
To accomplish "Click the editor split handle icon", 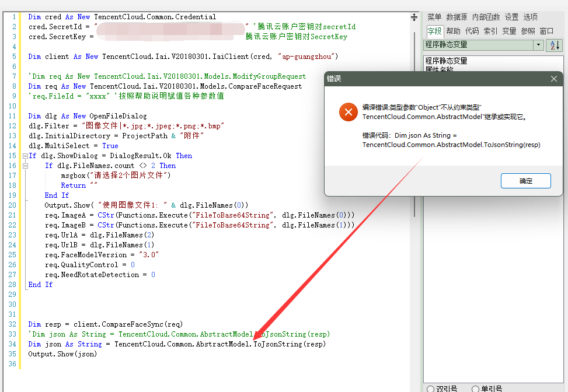I will pyautogui.click(x=414, y=17).
